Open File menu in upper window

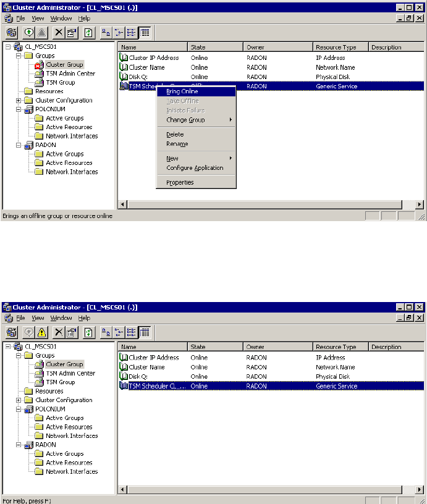point(20,19)
